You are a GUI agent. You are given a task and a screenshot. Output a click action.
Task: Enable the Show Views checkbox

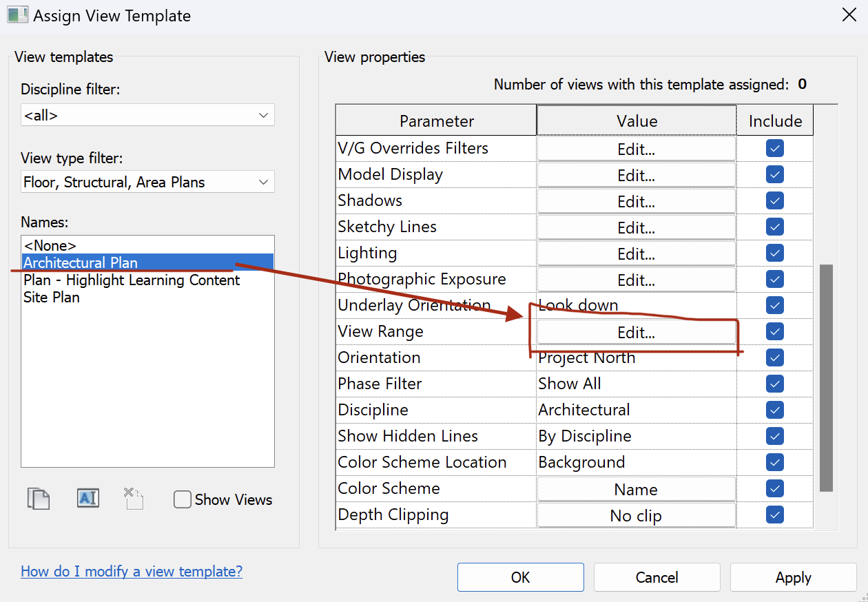183,500
